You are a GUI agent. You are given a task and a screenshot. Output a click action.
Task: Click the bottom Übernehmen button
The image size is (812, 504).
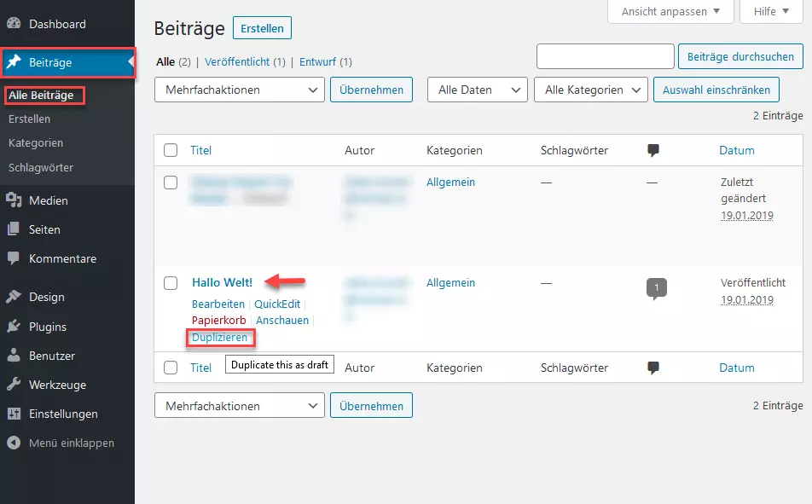[371, 406]
